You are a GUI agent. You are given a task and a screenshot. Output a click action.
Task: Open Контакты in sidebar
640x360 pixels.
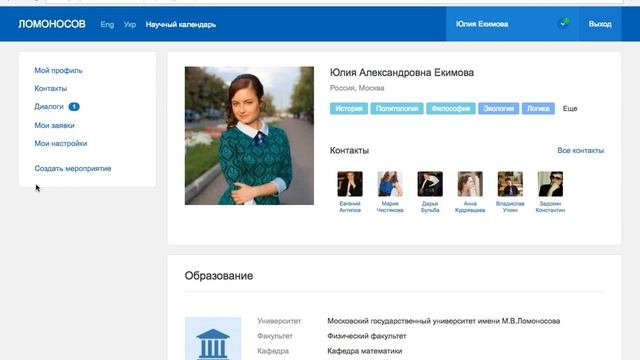[x=51, y=89]
